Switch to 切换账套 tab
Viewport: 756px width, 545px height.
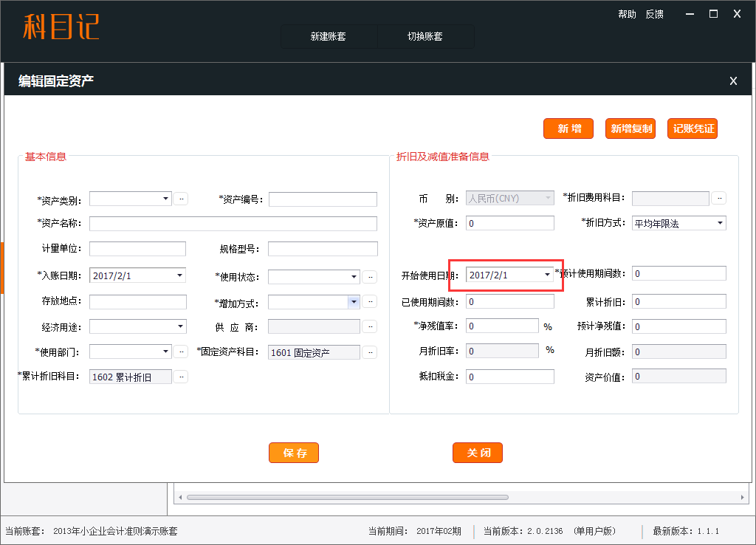point(425,36)
